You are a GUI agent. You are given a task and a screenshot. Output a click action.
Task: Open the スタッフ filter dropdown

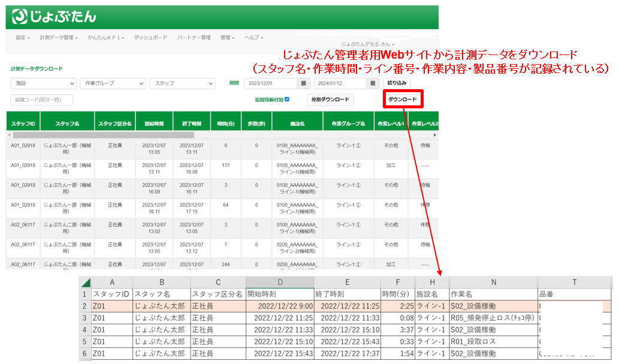point(182,83)
